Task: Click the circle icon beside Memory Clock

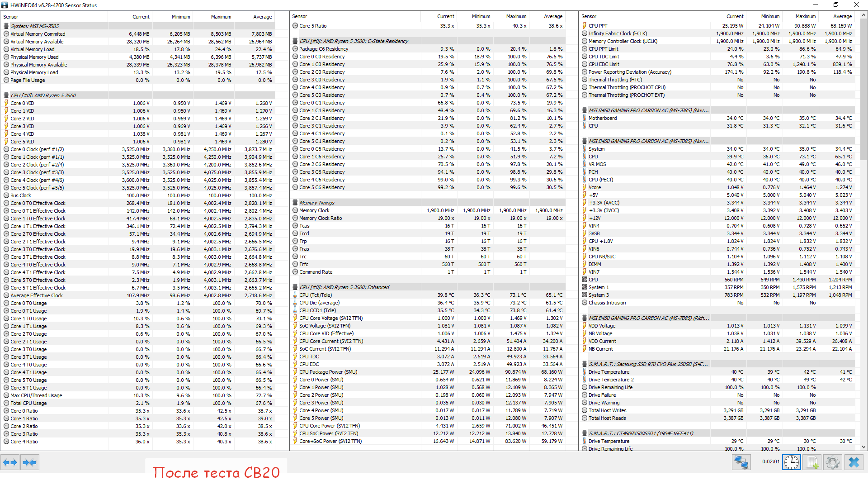Action: tap(295, 210)
